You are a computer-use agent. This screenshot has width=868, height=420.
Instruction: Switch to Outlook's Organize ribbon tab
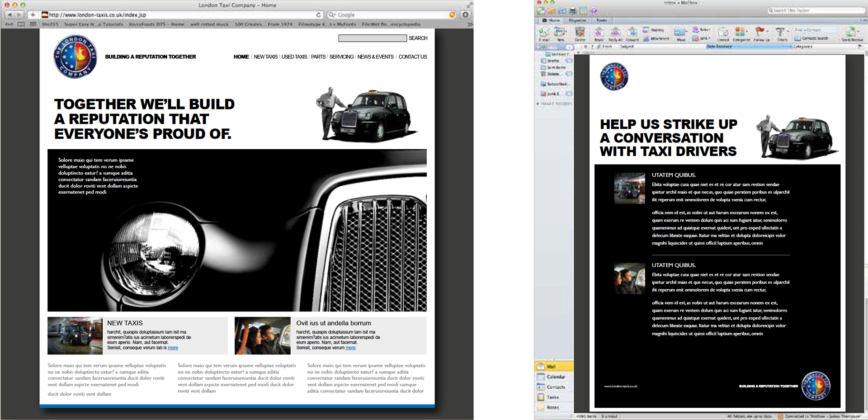[577, 20]
